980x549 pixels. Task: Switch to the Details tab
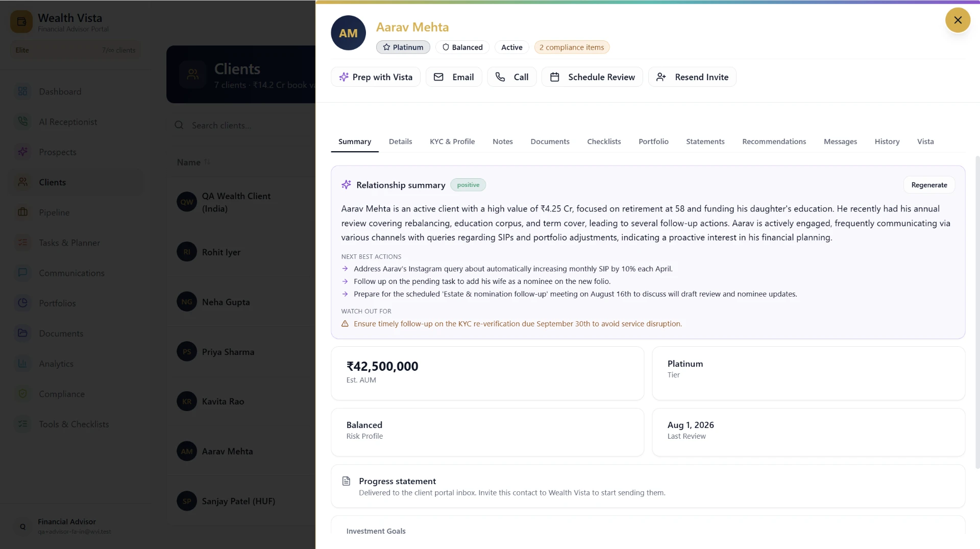[x=400, y=141]
